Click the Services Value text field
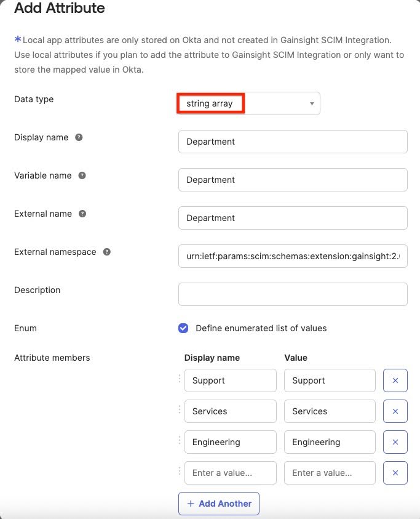The width and height of the screenshot is (420, 519). tap(330, 411)
